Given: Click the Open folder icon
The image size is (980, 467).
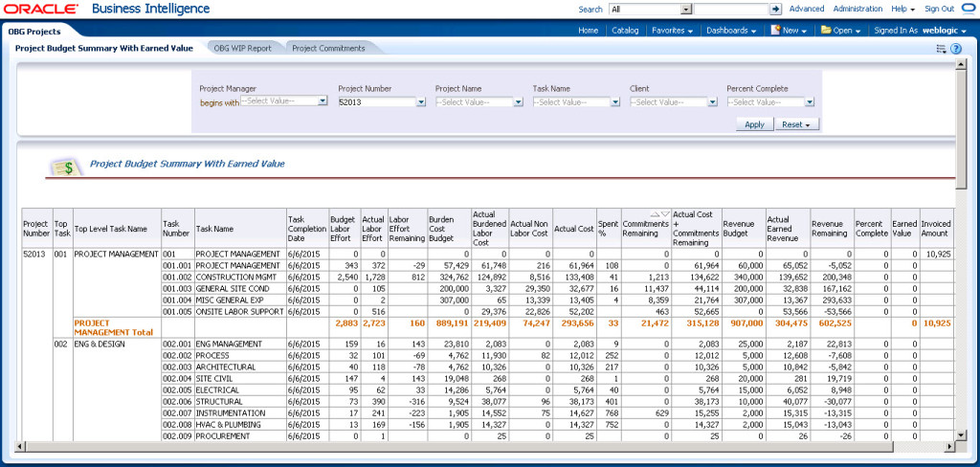Looking at the screenshot, I should click(826, 30).
